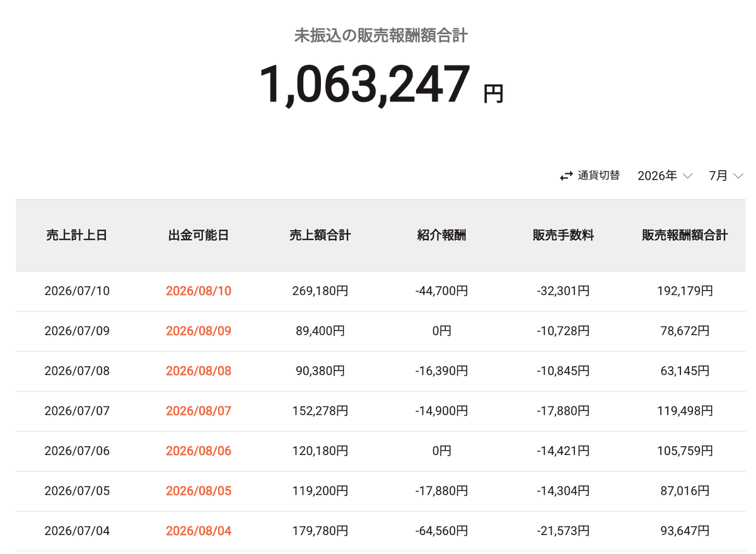Click the 紹介報酬 column header
The width and height of the screenshot is (756, 554).
(x=441, y=235)
